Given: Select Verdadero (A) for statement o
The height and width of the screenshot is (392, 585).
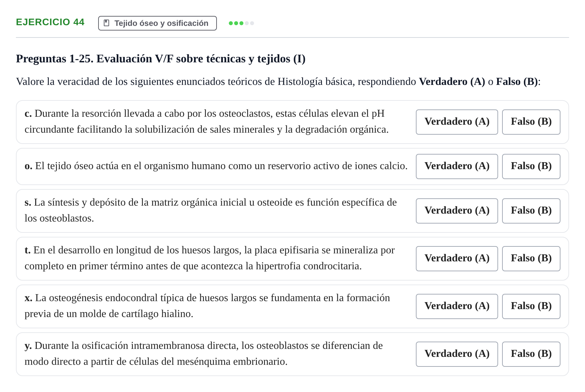Looking at the screenshot, I should click(x=457, y=166).
